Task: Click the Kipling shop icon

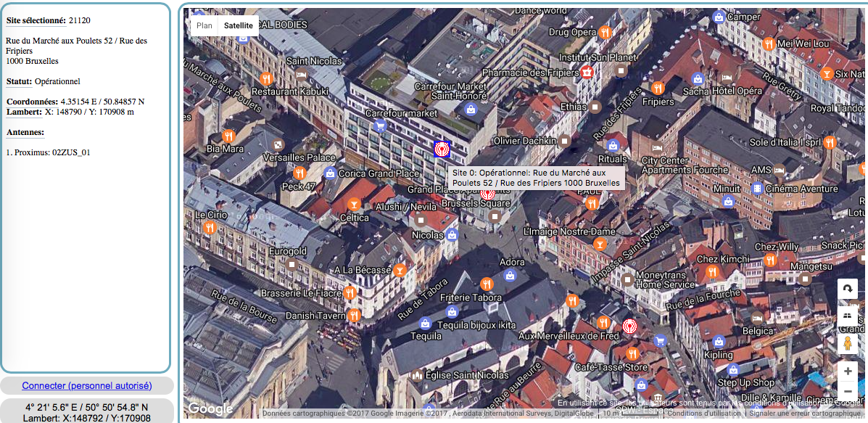Action: click(x=719, y=342)
